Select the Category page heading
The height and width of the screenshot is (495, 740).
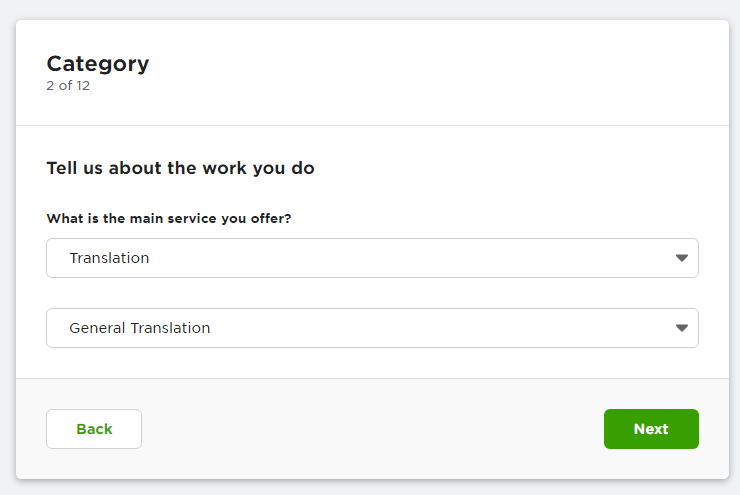(98, 64)
